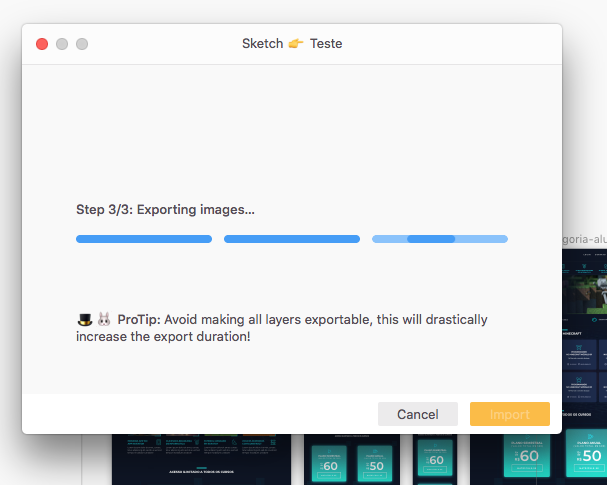The width and height of the screenshot is (607, 485).
Task: Click the third in-progress bar segment
Action: click(x=440, y=239)
